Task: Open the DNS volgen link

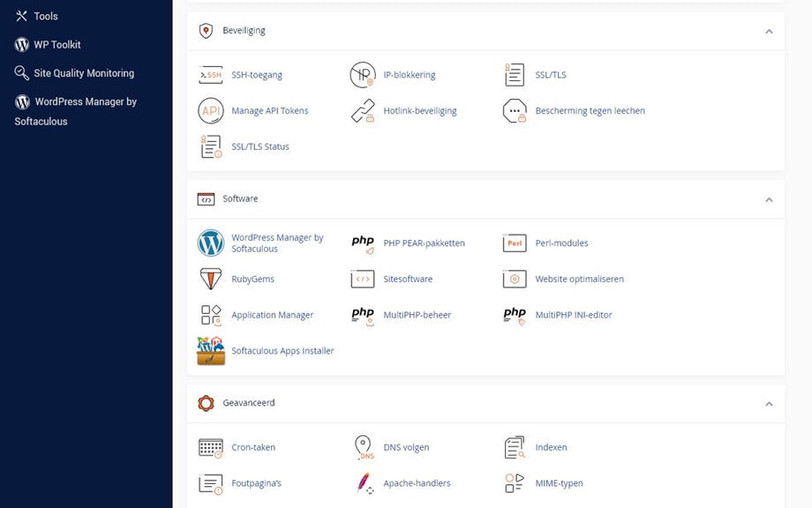Action: (406, 447)
